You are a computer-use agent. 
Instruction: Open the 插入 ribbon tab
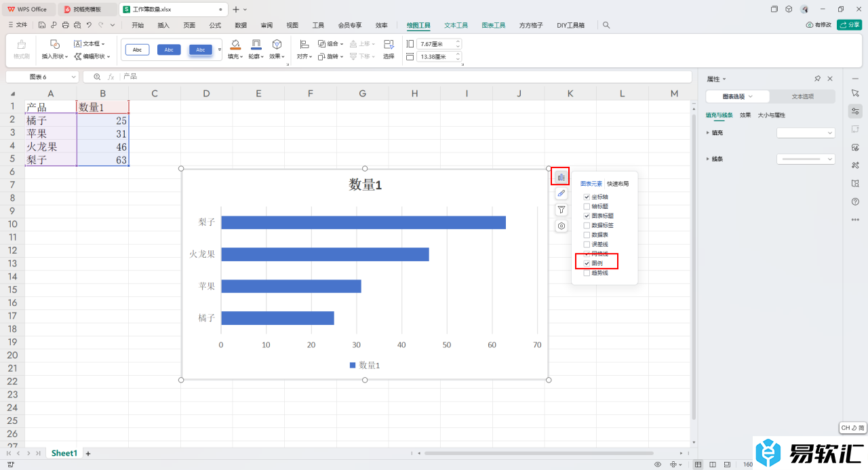[x=163, y=25]
